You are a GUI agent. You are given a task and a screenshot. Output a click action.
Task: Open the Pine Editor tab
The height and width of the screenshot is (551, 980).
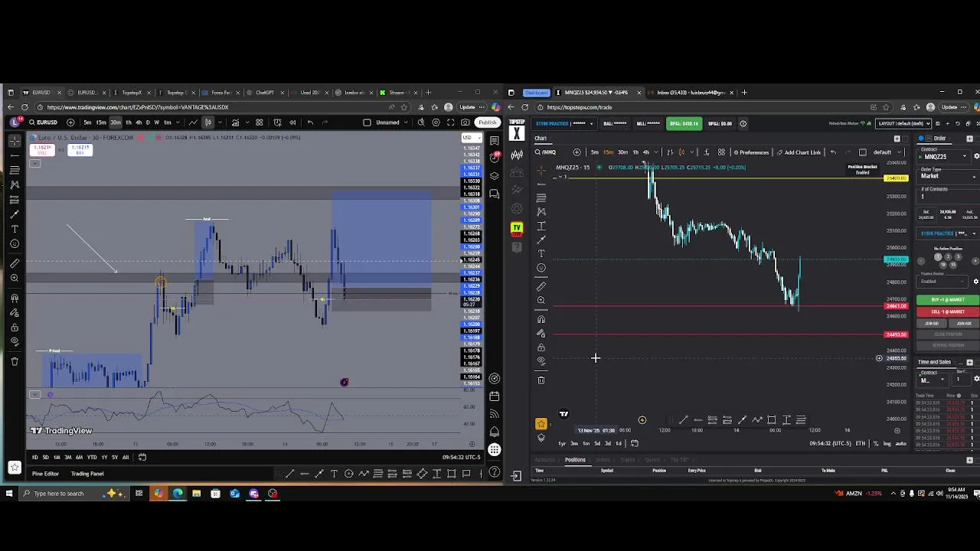(x=45, y=474)
